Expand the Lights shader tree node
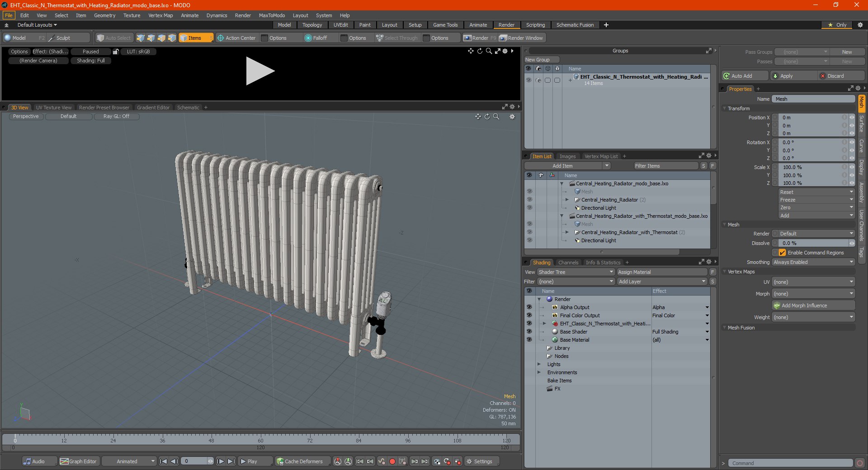The image size is (868, 470). pyautogui.click(x=539, y=364)
